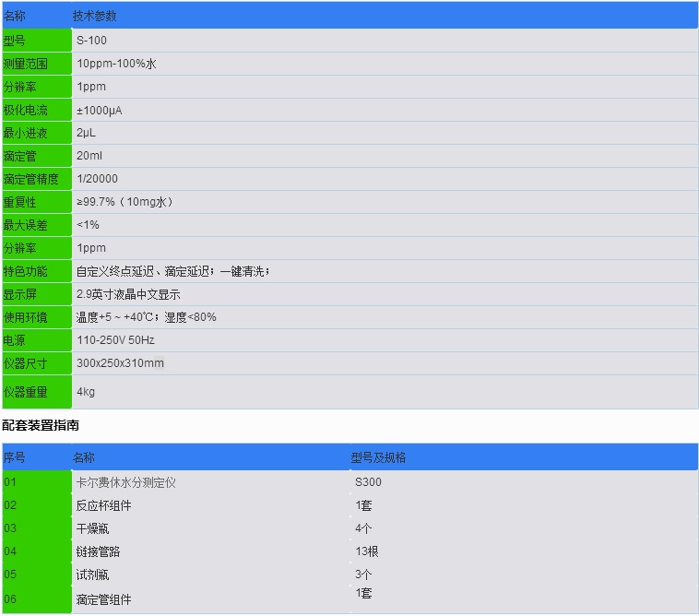
Task: Click the 型号及规格 column header
Action: coord(378,457)
